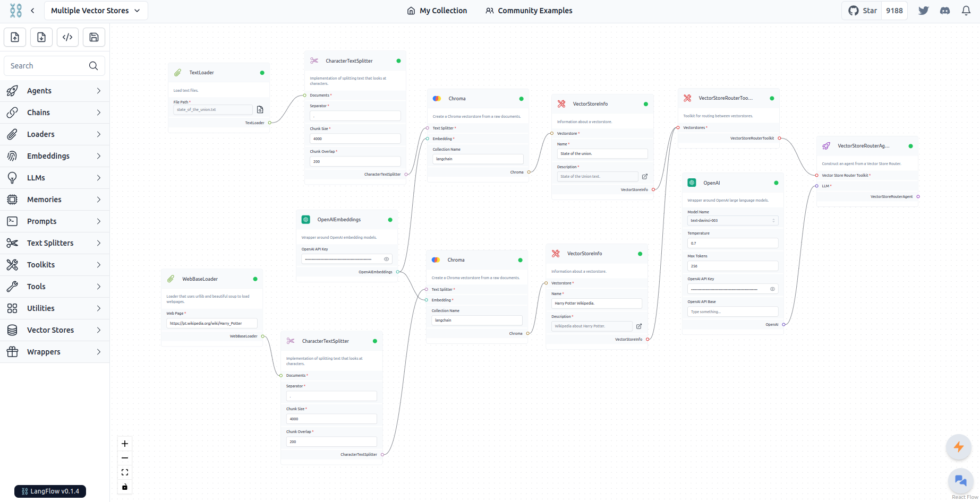This screenshot has width=980, height=502.
Task: Toggle canvas interactivity lock
Action: tap(125, 487)
